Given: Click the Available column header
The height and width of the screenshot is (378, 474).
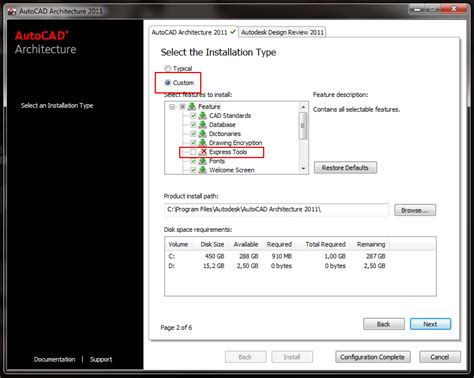Looking at the screenshot, I should pos(246,244).
